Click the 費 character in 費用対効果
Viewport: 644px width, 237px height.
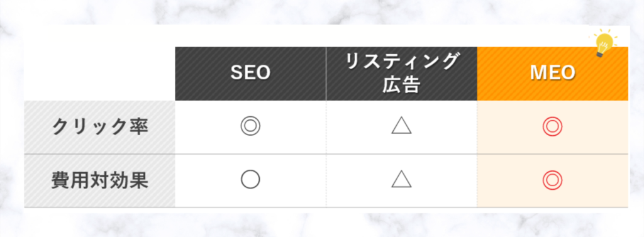[x=61, y=180]
